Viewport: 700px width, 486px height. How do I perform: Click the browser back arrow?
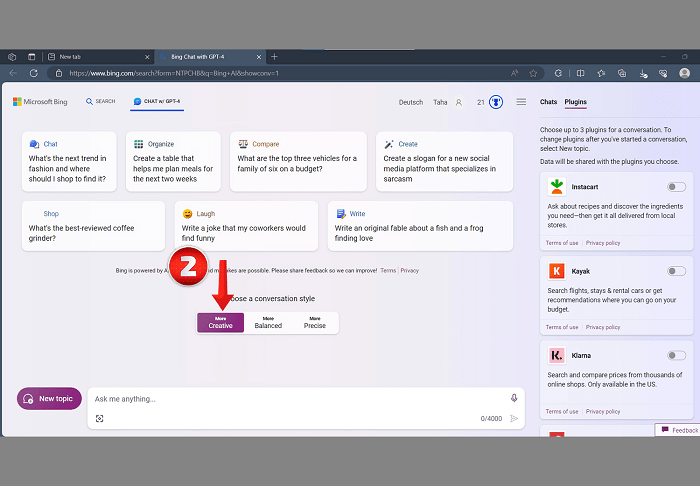tap(13, 73)
